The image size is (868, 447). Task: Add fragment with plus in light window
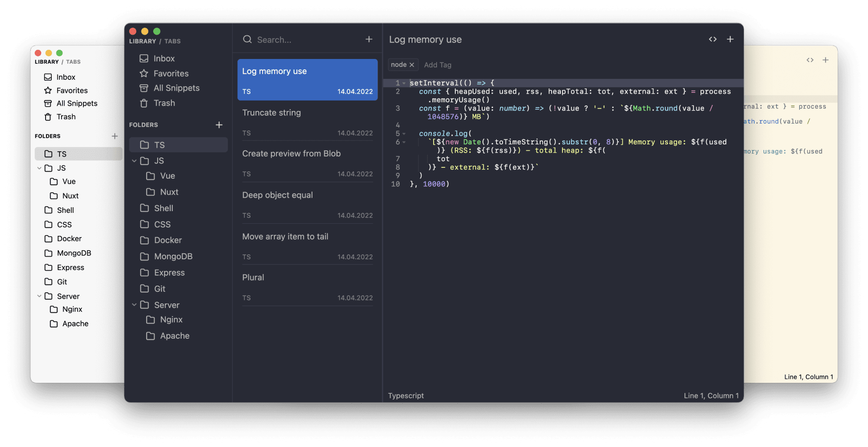tap(825, 60)
